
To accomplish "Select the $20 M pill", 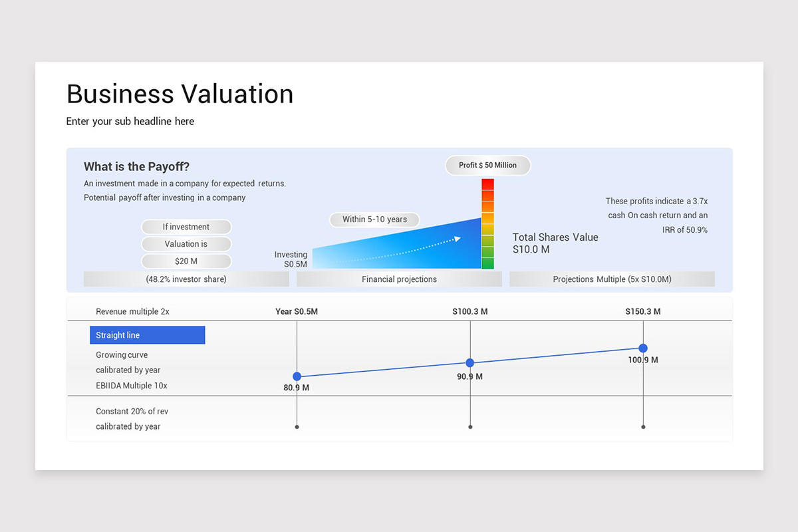I will (x=186, y=261).
